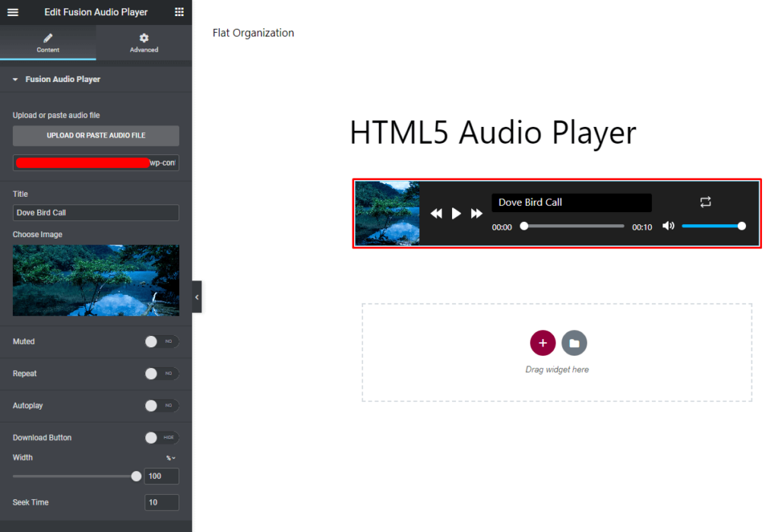The image size is (778, 532).
Task: Click the rewind control in the player
Action: tap(436, 214)
